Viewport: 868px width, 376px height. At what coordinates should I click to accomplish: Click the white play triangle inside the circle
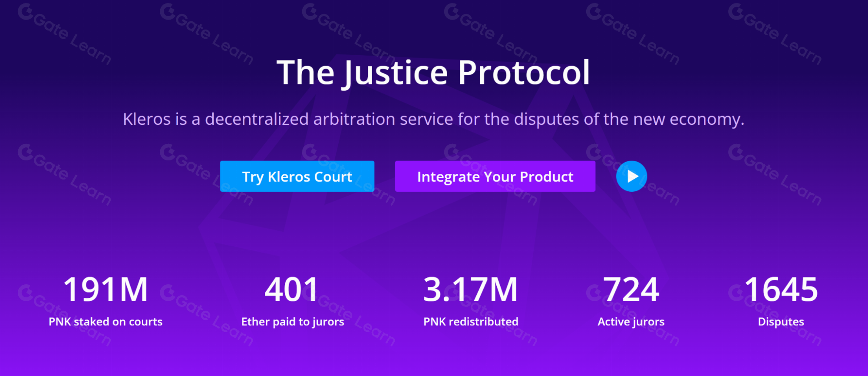pyautogui.click(x=633, y=176)
